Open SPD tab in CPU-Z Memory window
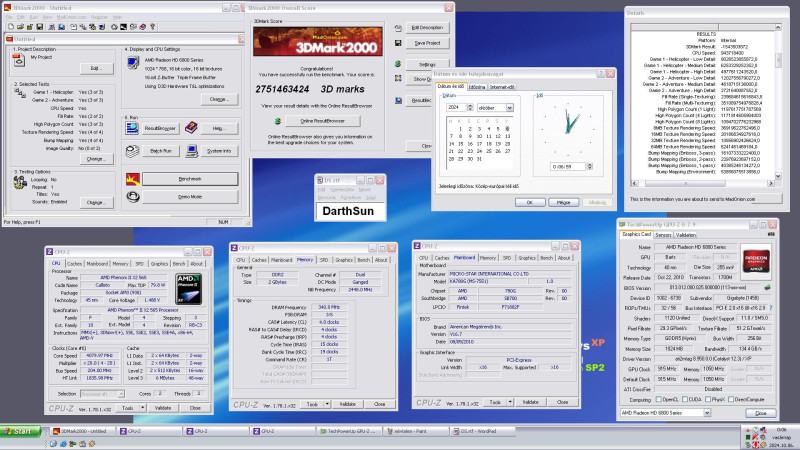The width and height of the screenshot is (800, 450). click(323, 260)
